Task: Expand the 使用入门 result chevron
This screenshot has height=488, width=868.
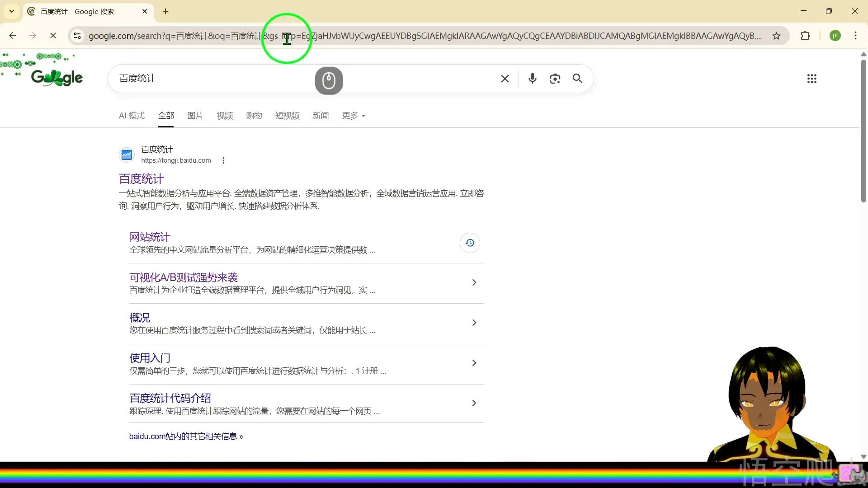Action: coord(474,362)
